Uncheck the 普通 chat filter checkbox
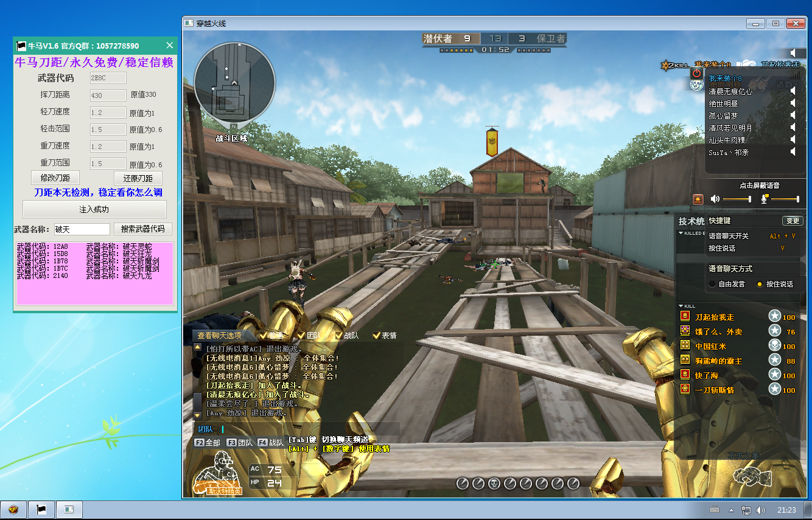 (x=262, y=335)
